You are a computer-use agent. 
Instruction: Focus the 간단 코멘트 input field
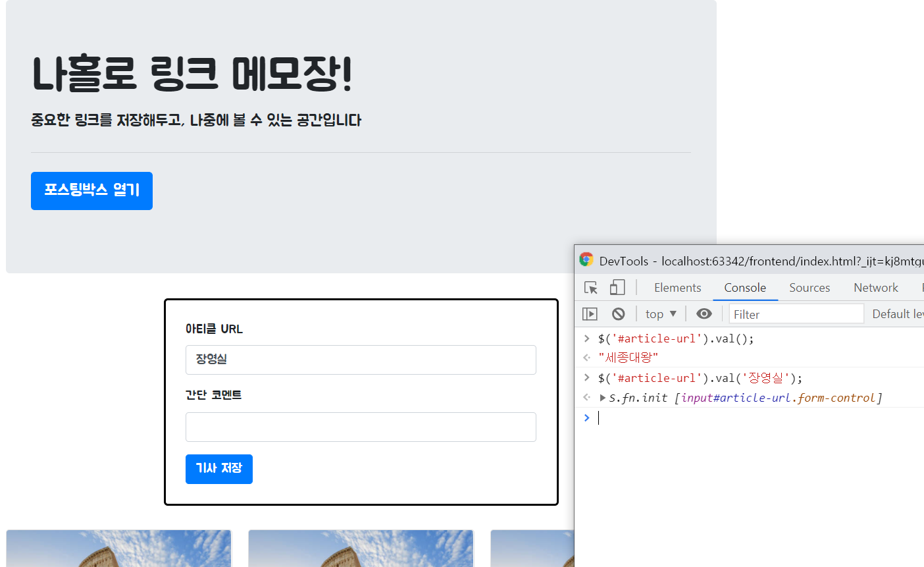click(361, 427)
